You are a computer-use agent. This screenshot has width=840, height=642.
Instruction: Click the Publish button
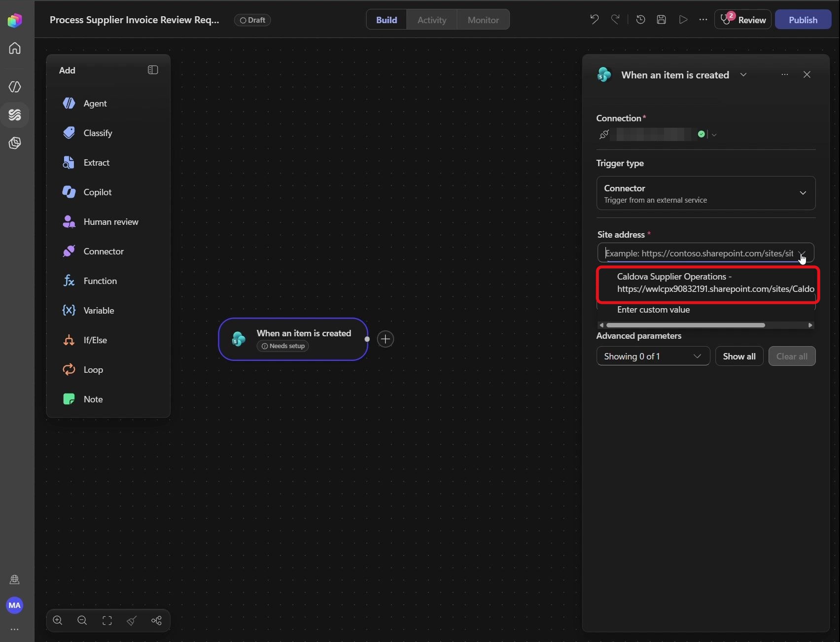(803, 20)
